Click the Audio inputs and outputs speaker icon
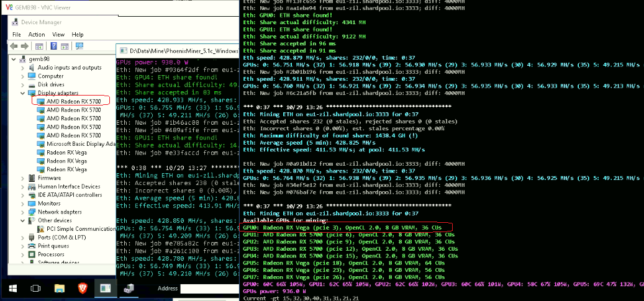Screen dimensions: 644x301 point(32,68)
